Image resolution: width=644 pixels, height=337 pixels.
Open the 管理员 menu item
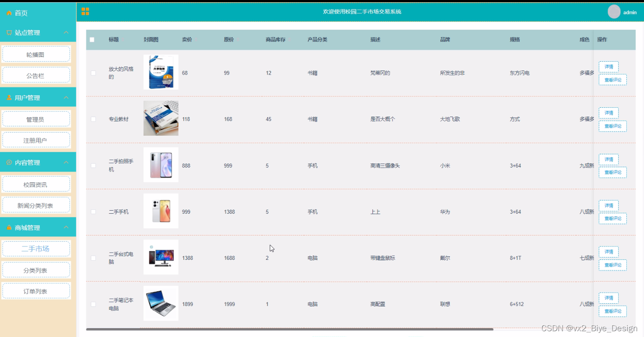pos(36,119)
